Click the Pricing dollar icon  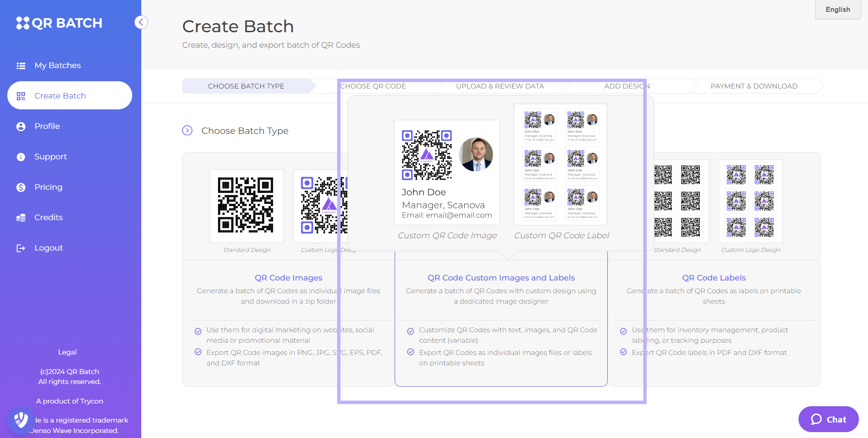pyautogui.click(x=21, y=187)
